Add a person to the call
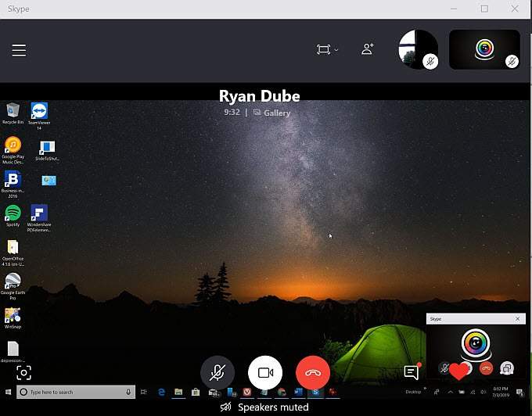532x416 pixels. point(368,48)
